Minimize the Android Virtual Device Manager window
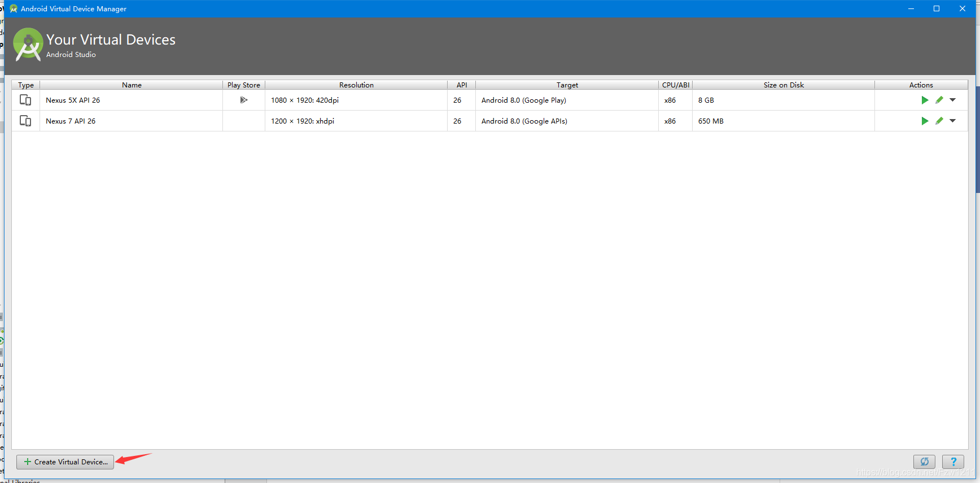 pos(911,8)
